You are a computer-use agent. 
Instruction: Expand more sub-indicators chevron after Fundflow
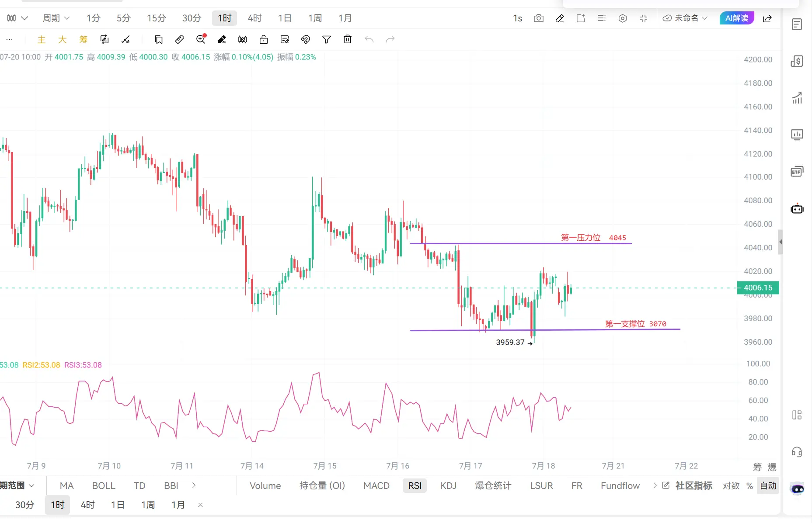655,485
